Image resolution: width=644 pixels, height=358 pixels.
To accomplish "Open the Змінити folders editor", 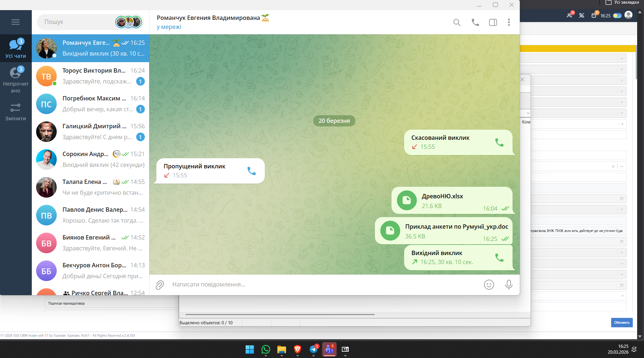I will point(16,112).
